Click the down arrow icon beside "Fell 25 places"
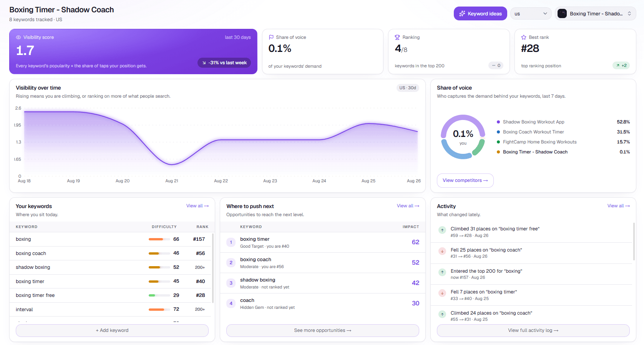The width and height of the screenshot is (644, 345). pos(442,251)
